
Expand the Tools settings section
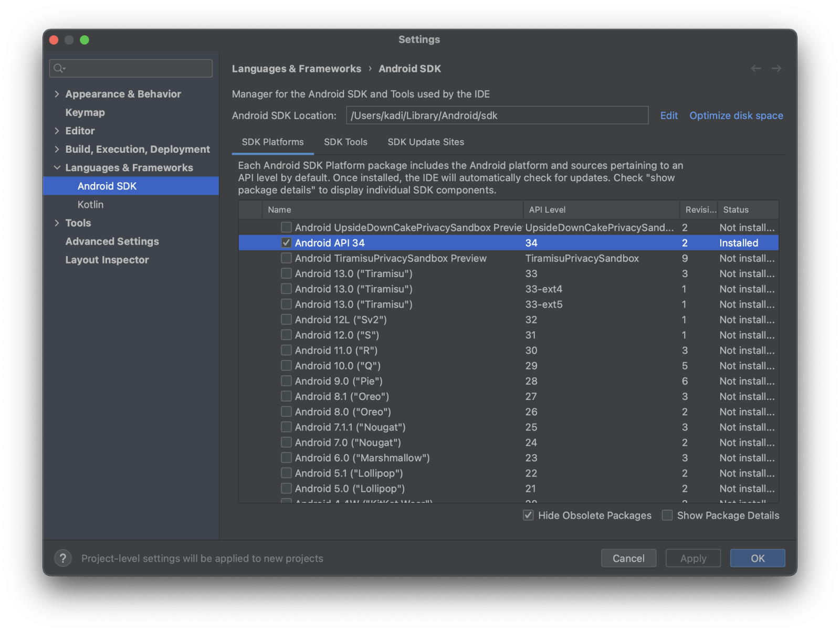[57, 223]
